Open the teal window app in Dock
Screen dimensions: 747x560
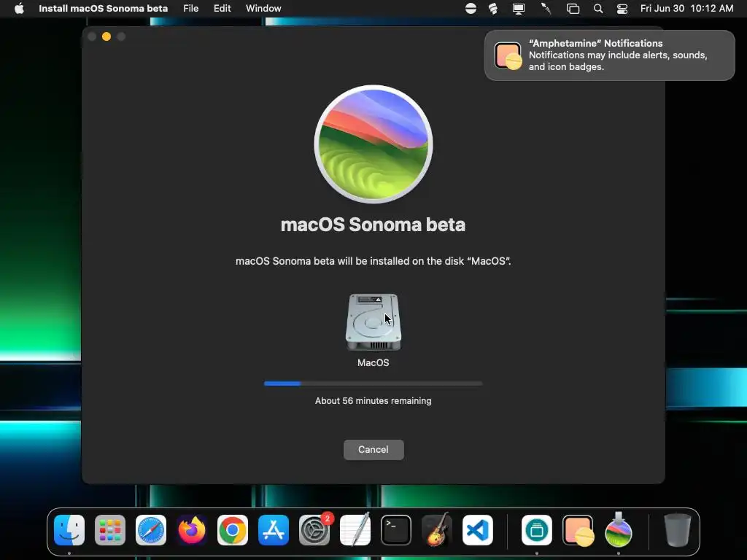pyautogui.click(x=537, y=530)
